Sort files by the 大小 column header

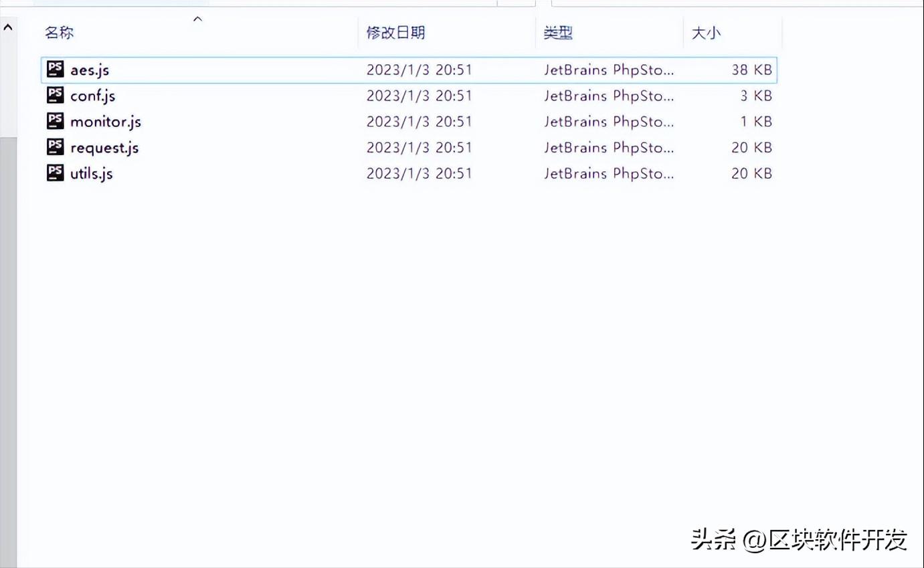706,33
